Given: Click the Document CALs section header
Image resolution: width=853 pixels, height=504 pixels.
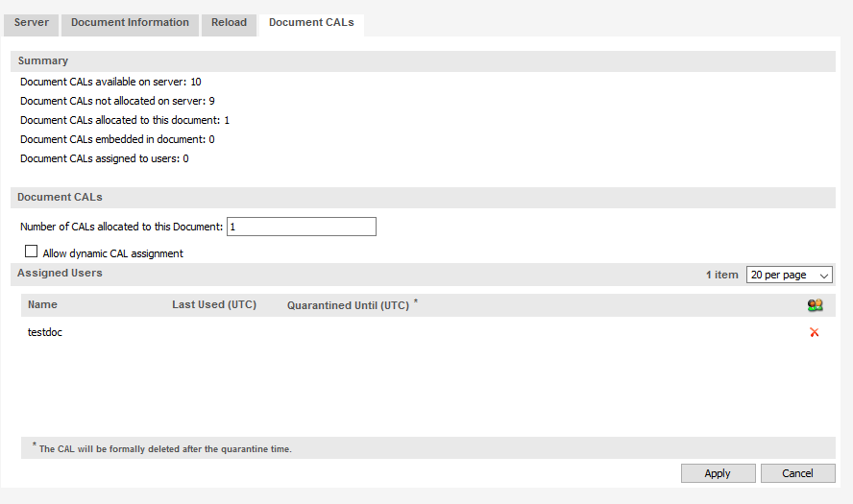Looking at the screenshot, I should click(60, 198).
